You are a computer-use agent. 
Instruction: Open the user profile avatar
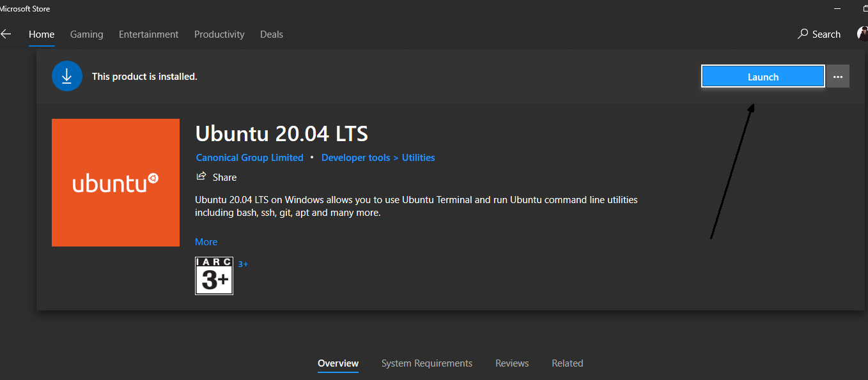tap(863, 34)
